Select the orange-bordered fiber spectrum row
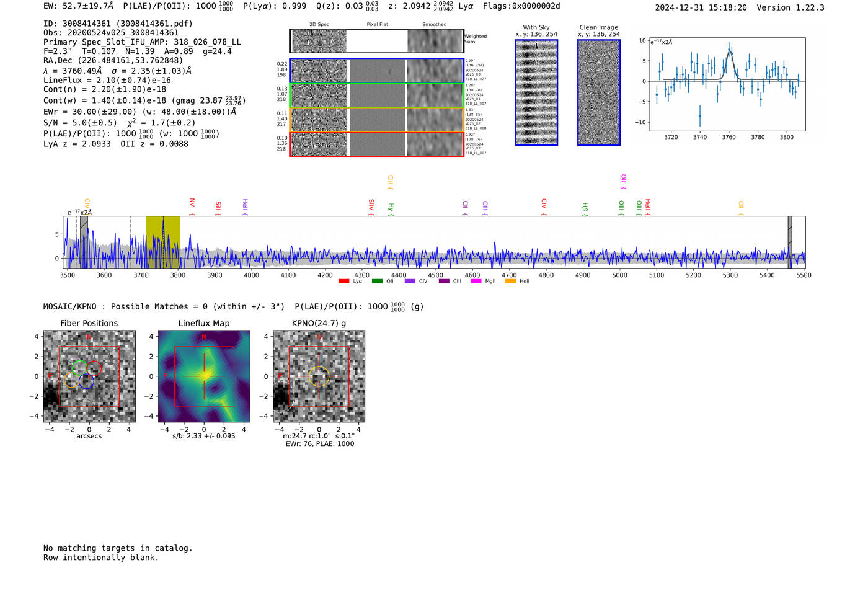The height and width of the screenshot is (591, 868). coord(377,120)
